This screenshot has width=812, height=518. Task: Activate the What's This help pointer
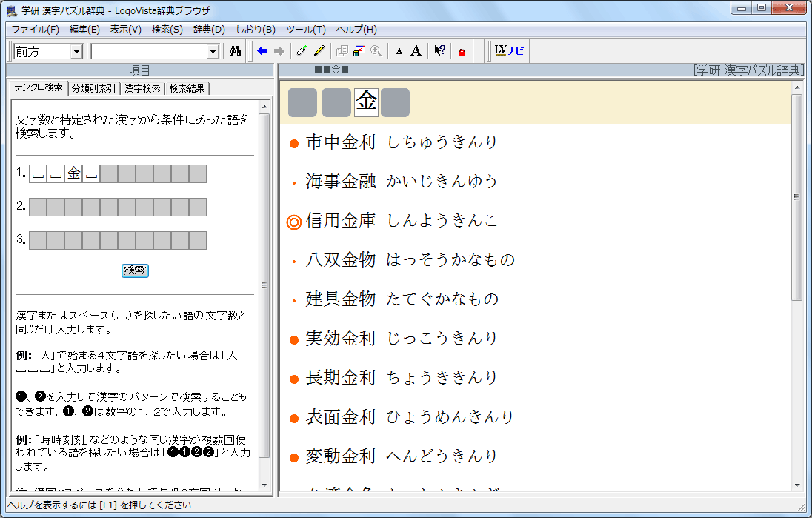[x=439, y=51]
